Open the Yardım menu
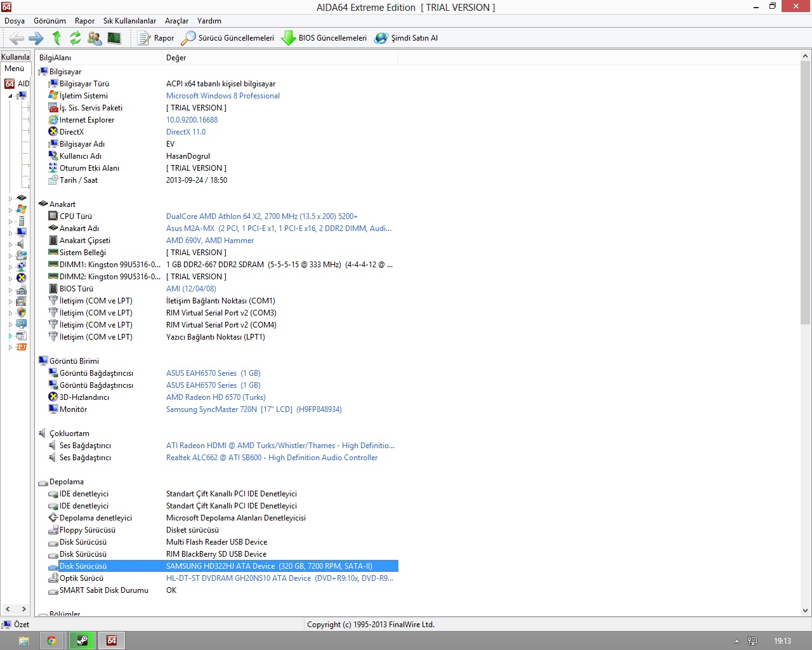The image size is (812, 650). tap(209, 21)
